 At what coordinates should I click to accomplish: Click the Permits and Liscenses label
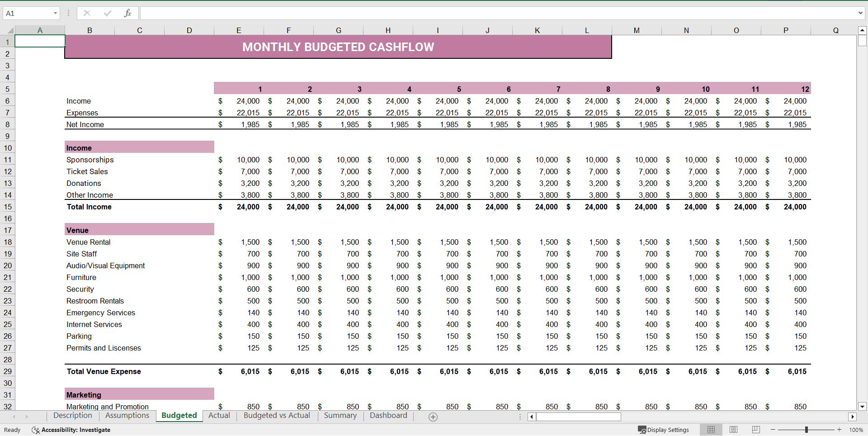(x=104, y=348)
